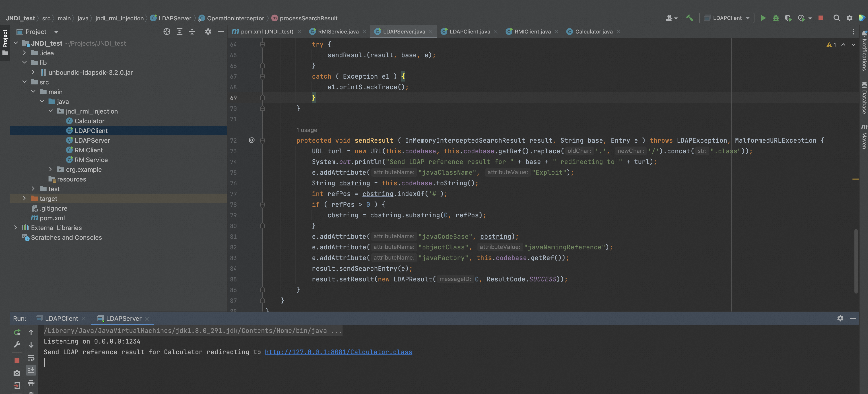Expand all icon in Project panel
Screen dimensions: 868x394
[180, 31]
